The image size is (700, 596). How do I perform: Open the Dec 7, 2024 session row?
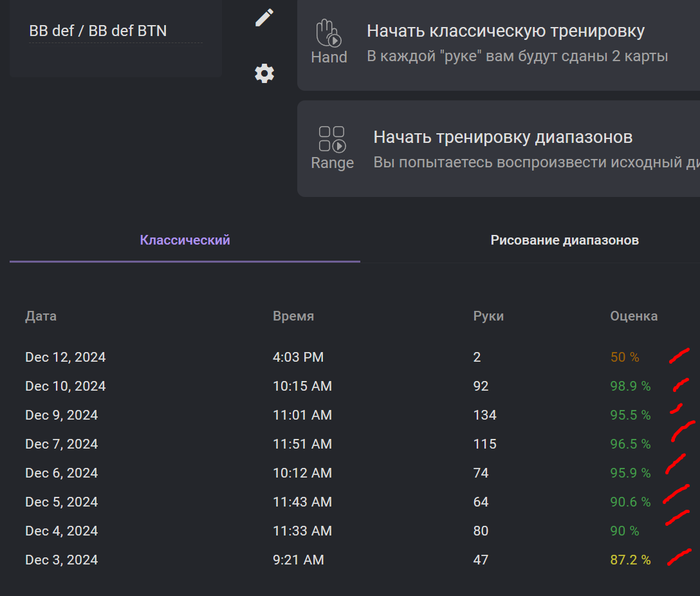point(61,444)
